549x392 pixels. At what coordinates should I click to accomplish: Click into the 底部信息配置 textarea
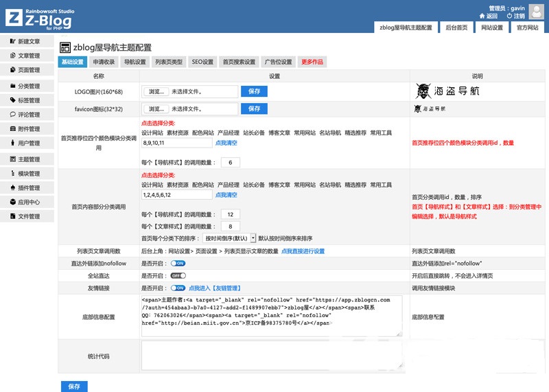click(x=272, y=316)
